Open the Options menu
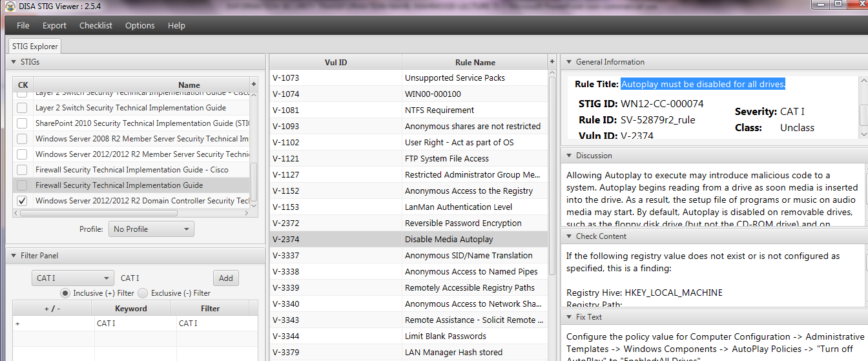The height and width of the screenshot is (361, 868). (139, 26)
